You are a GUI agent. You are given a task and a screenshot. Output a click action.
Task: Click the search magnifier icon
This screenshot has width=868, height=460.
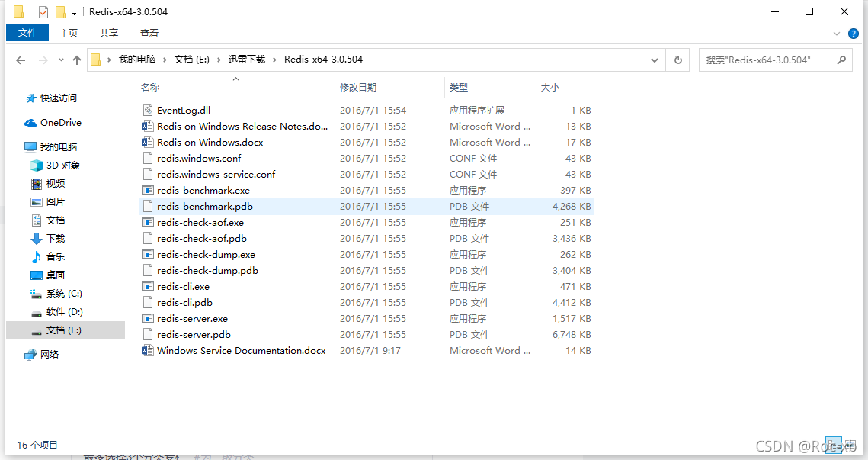(x=841, y=60)
